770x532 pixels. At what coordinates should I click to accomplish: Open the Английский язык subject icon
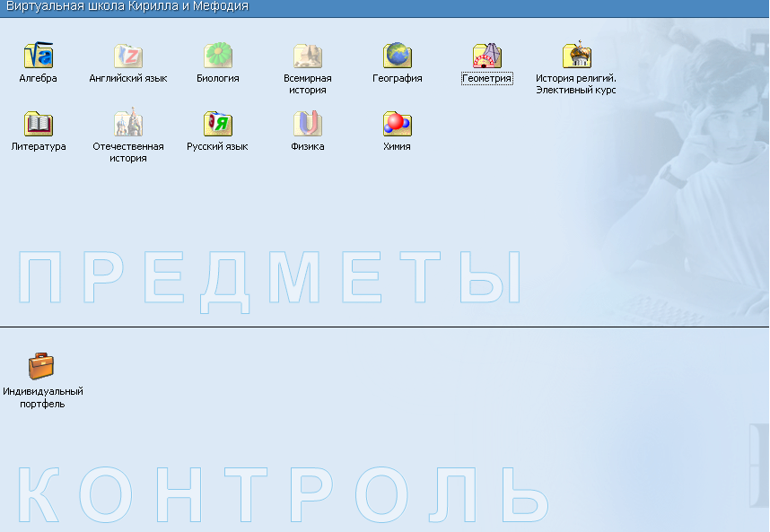click(x=128, y=56)
